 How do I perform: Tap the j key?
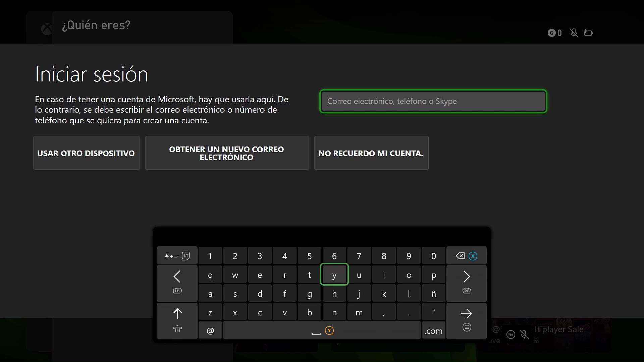pos(359,294)
